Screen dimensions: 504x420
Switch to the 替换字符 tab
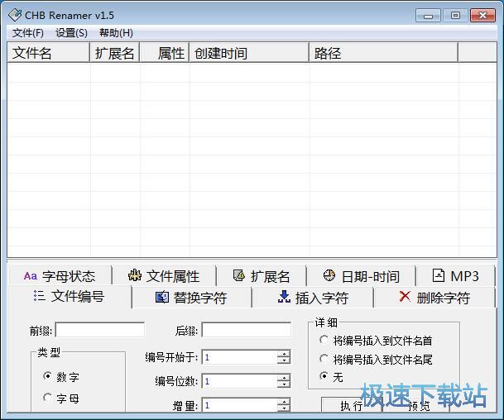tap(191, 298)
